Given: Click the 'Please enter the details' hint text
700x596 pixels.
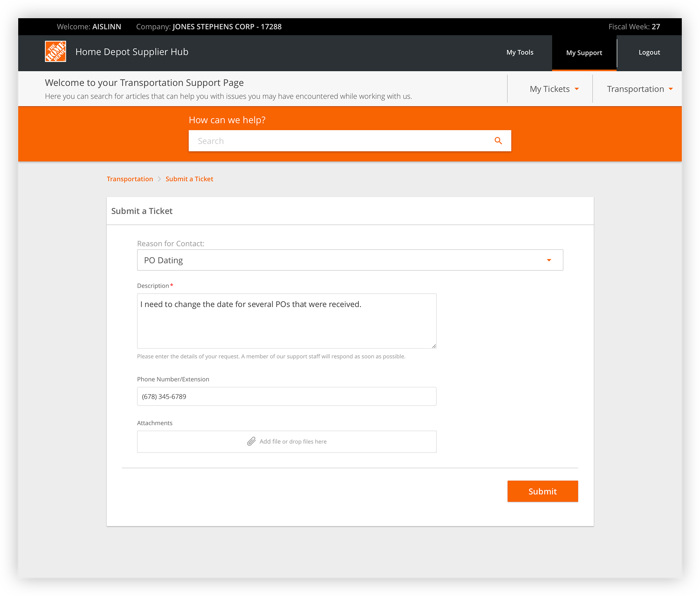Looking at the screenshot, I should pyautogui.click(x=271, y=356).
